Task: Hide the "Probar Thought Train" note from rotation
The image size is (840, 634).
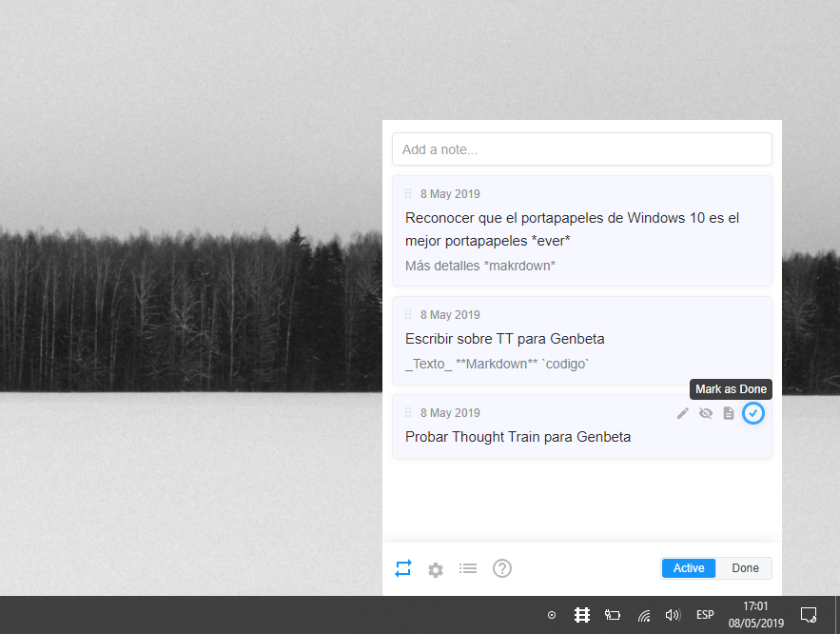Action: 705,413
